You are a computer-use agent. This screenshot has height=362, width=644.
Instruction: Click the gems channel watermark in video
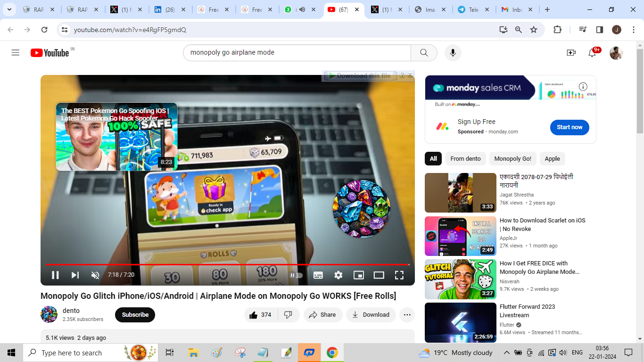pyautogui.click(x=362, y=209)
